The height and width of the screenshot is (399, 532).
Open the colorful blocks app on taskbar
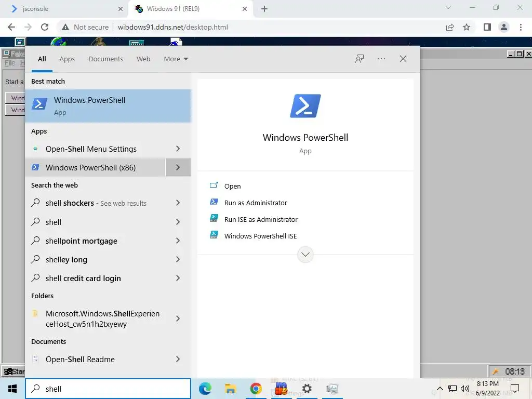pos(281,389)
